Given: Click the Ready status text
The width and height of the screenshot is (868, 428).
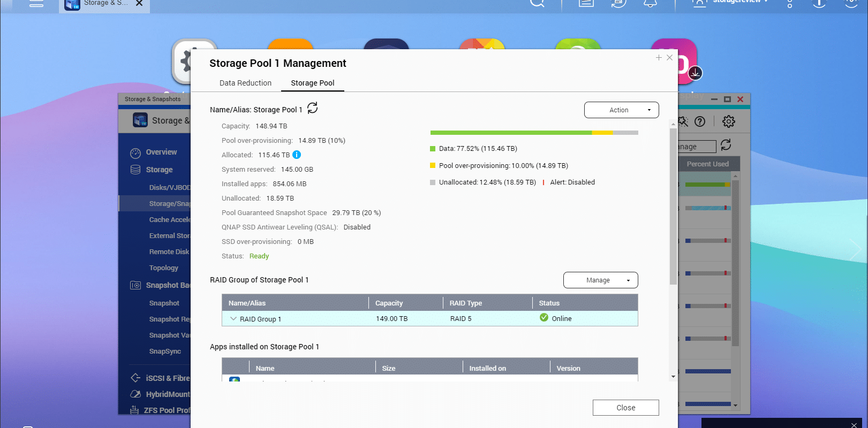Looking at the screenshot, I should click(259, 256).
